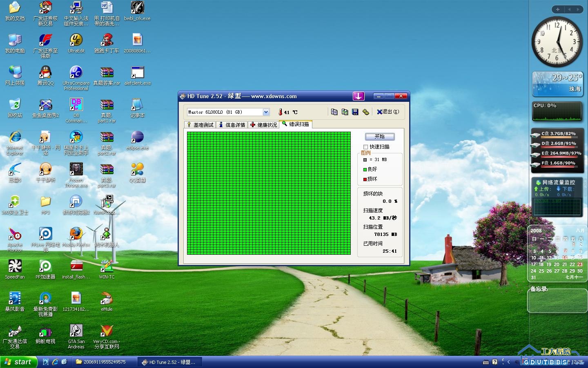Open the 回收站 recycle bin icon
This screenshot has height=368, width=588.
[15, 108]
